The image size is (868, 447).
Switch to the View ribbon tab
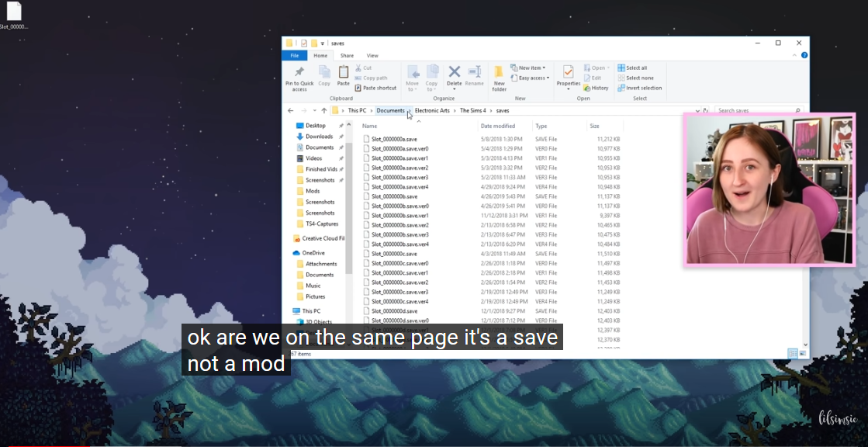[x=372, y=55]
